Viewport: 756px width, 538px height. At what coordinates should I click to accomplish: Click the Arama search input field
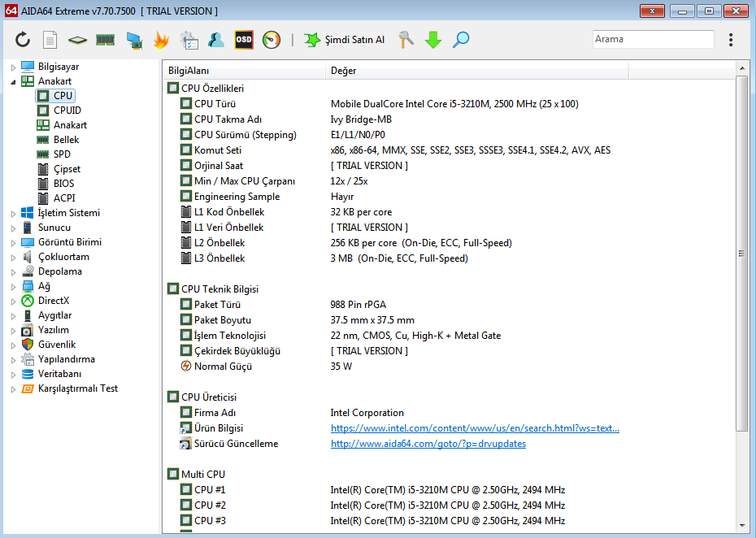click(x=653, y=39)
